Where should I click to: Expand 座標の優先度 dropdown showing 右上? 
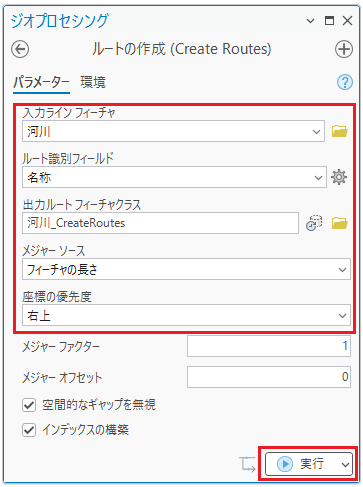(x=186, y=315)
